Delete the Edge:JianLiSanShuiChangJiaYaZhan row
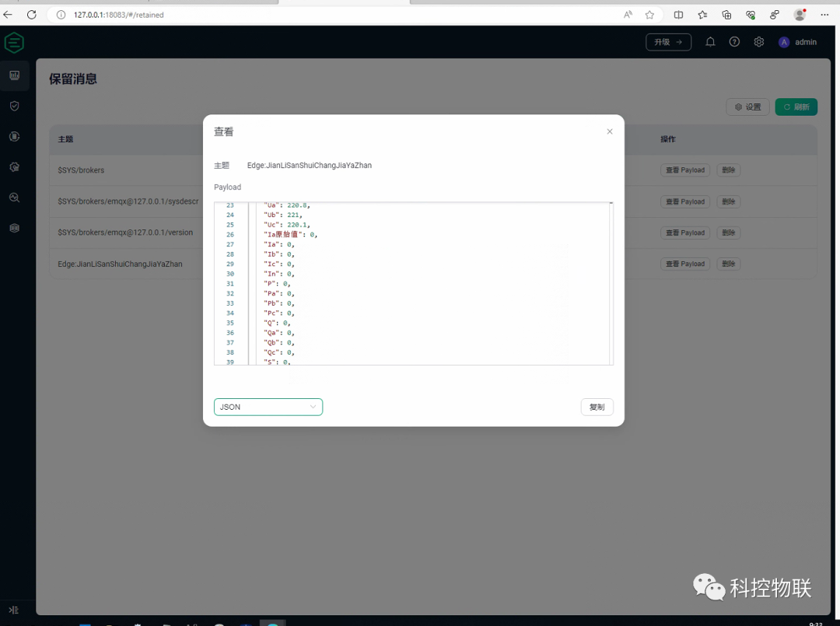Image resolution: width=840 pixels, height=626 pixels. (x=728, y=264)
